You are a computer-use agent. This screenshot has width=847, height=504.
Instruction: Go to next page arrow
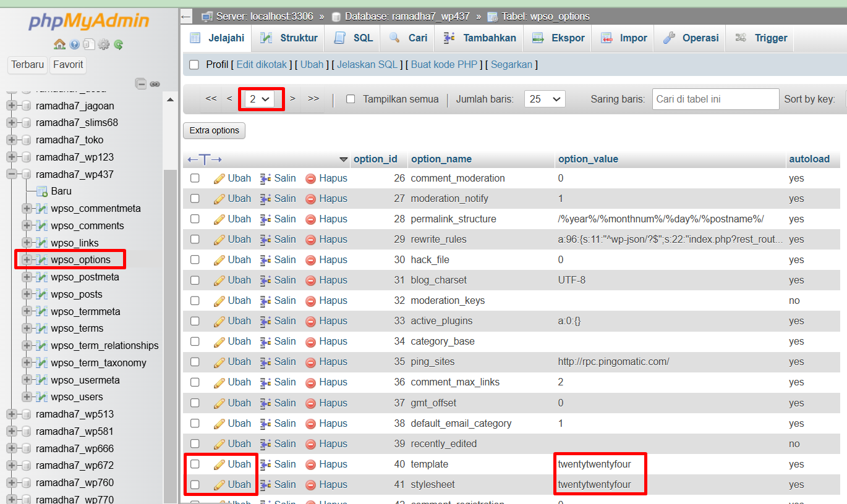[293, 99]
